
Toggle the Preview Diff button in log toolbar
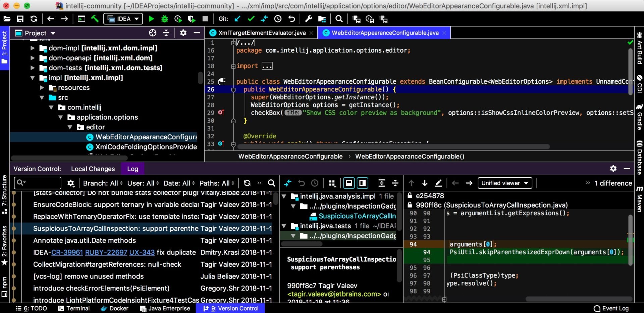point(362,183)
